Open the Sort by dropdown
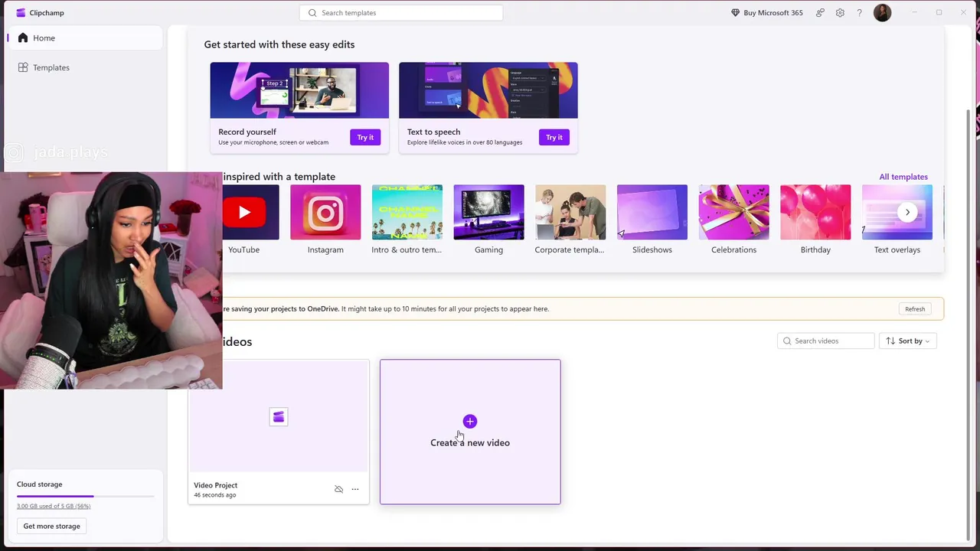This screenshot has height=551, width=980. click(908, 341)
